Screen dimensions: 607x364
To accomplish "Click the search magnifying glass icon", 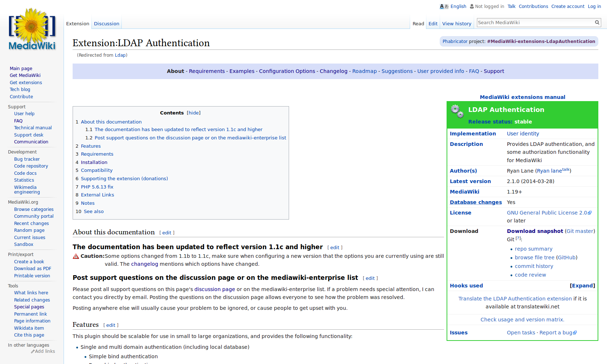I will click(597, 22).
